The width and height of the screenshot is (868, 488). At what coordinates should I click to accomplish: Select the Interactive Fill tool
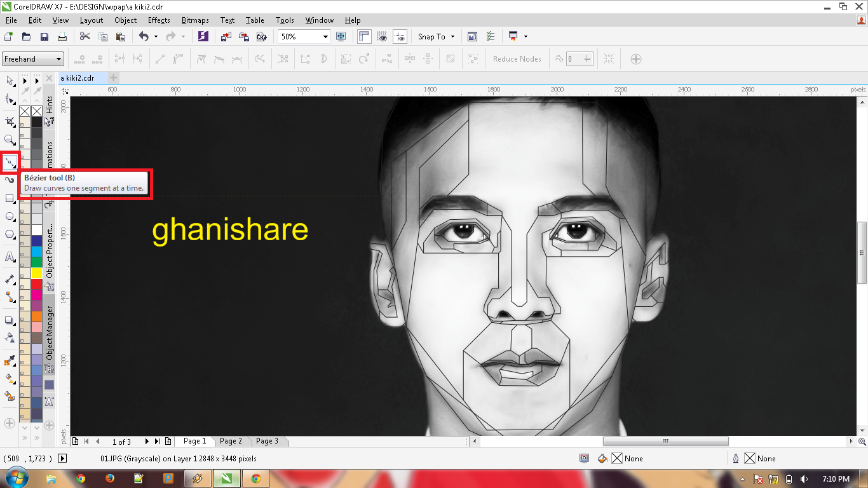pos(10,379)
